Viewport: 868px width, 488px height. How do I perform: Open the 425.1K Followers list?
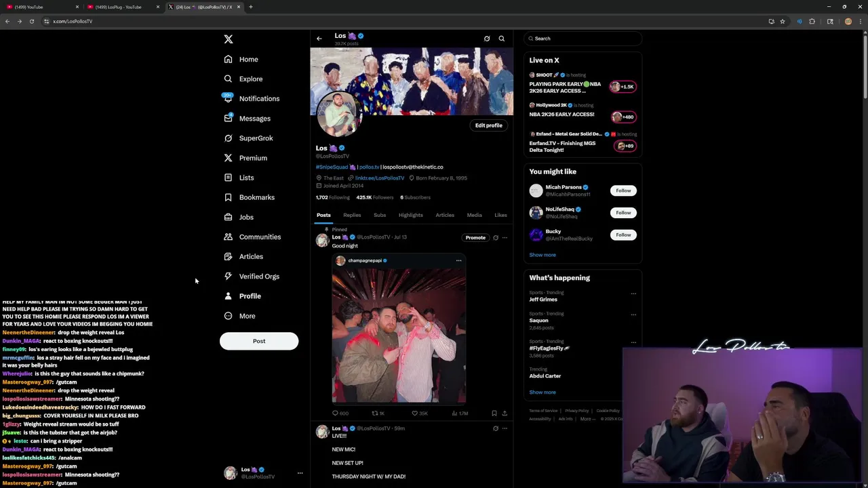[374, 197]
